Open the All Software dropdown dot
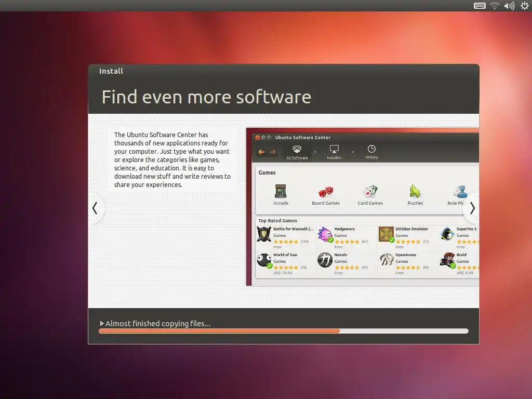The width and height of the screenshot is (532, 399). tap(315, 152)
